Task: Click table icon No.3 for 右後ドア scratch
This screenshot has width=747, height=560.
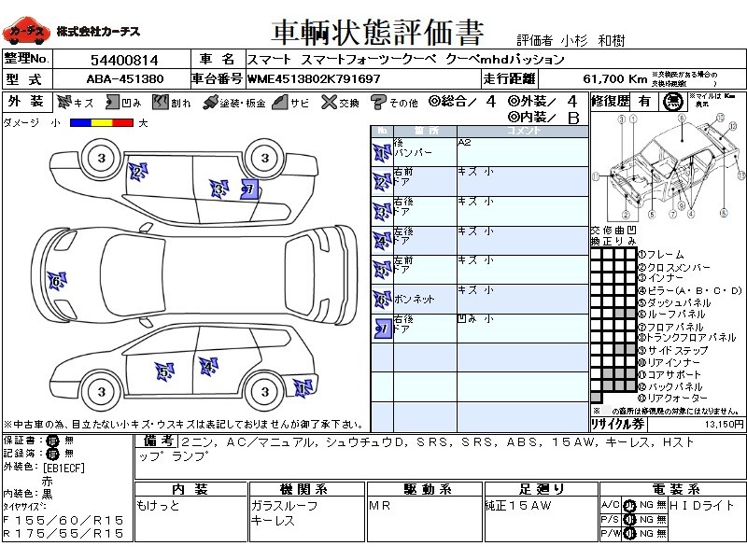Action: [382, 212]
